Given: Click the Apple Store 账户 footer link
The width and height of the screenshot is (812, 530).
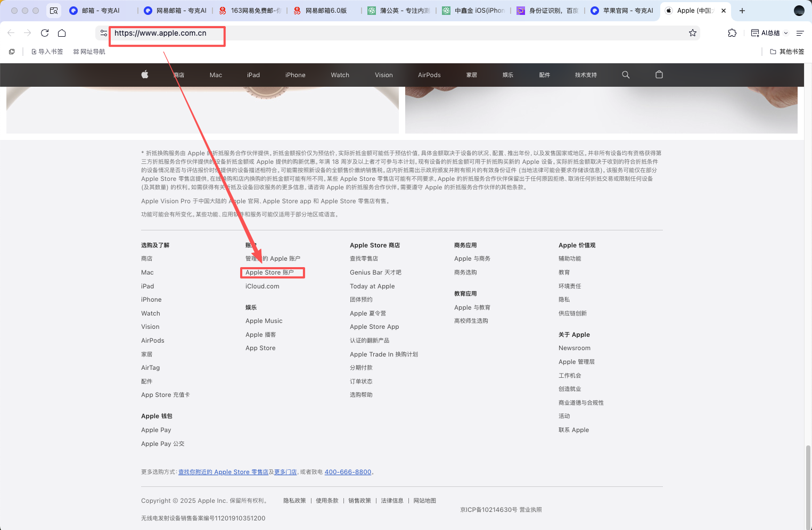Looking at the screenshot, I should pyautogui.click(x=269, y=272).
